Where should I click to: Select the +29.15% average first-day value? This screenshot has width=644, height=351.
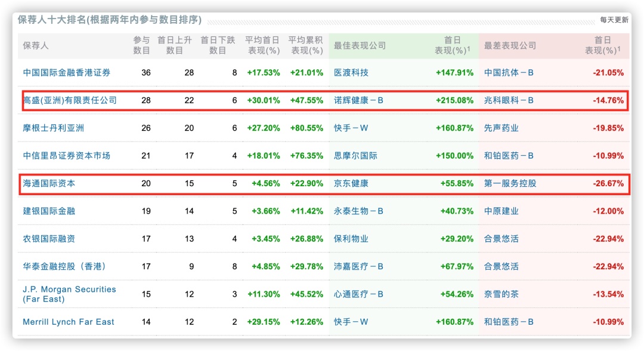pyautogui.click(x=264, y=322)
